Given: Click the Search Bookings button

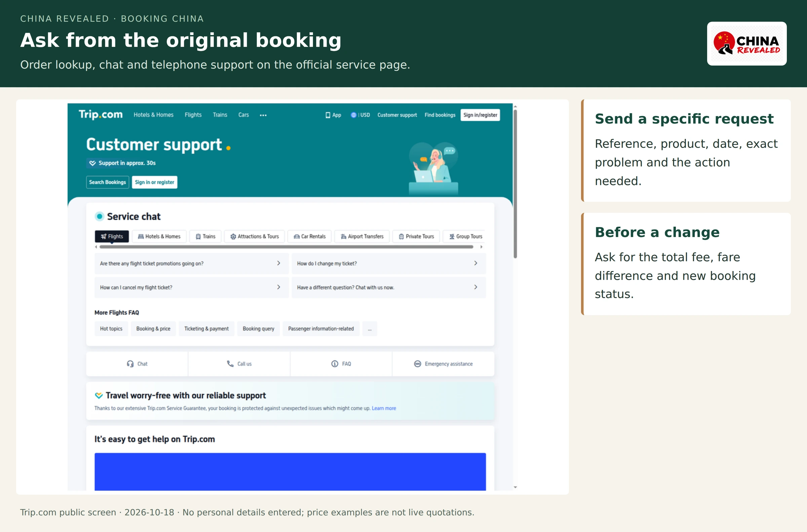Looking at the screenshot, I should click(x=107, y=182).
